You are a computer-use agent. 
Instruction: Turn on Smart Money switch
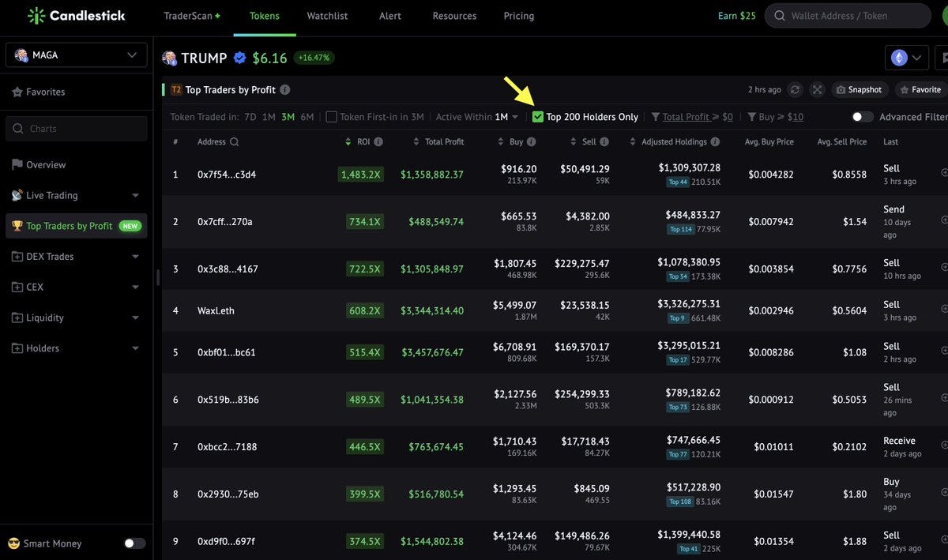135,543
